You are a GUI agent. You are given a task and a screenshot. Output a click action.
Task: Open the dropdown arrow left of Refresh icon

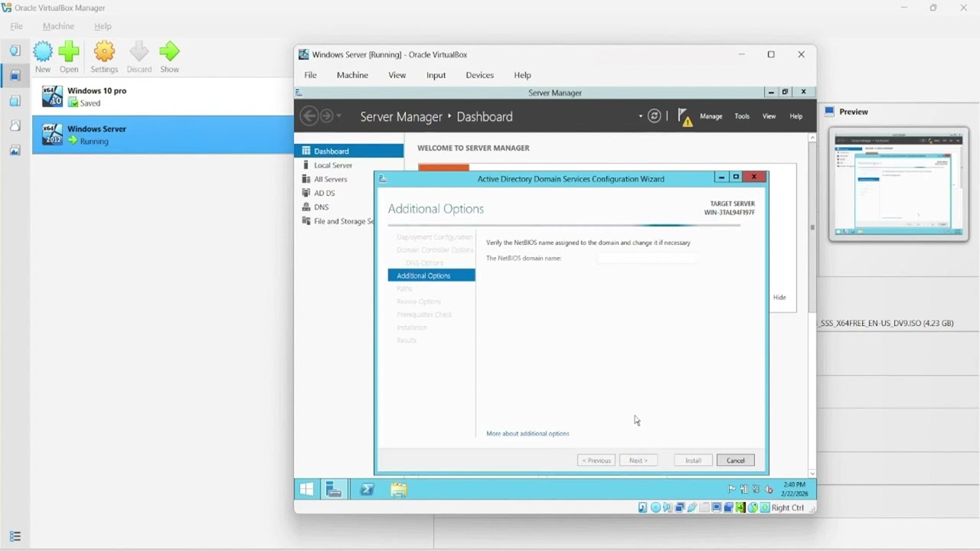click(x=641, y=116)
